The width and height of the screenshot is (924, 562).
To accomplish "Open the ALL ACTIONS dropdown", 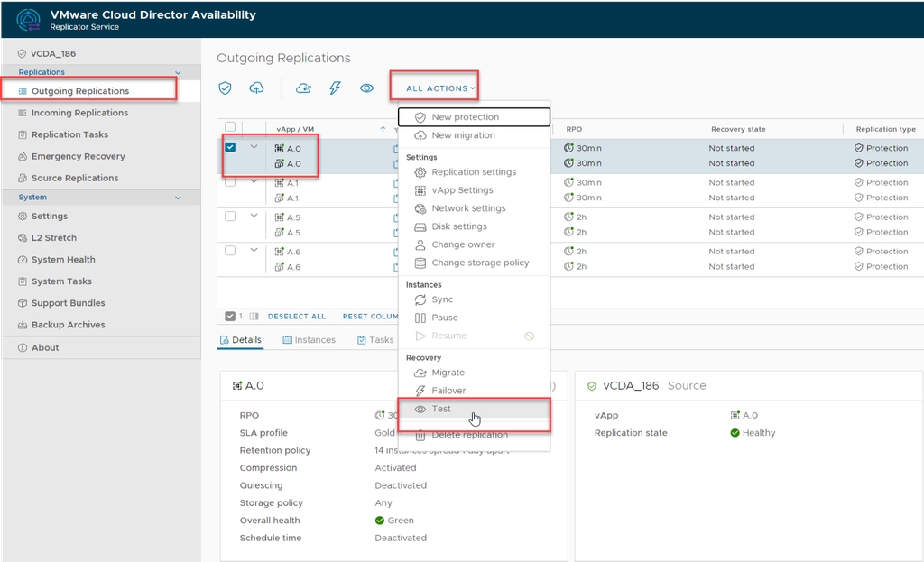I will coord(439,88).
